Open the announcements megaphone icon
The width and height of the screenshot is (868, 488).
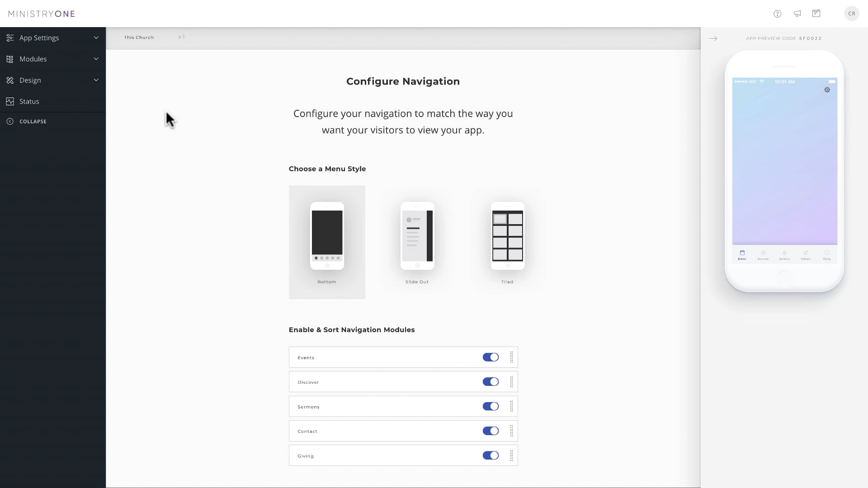[797, 14]
